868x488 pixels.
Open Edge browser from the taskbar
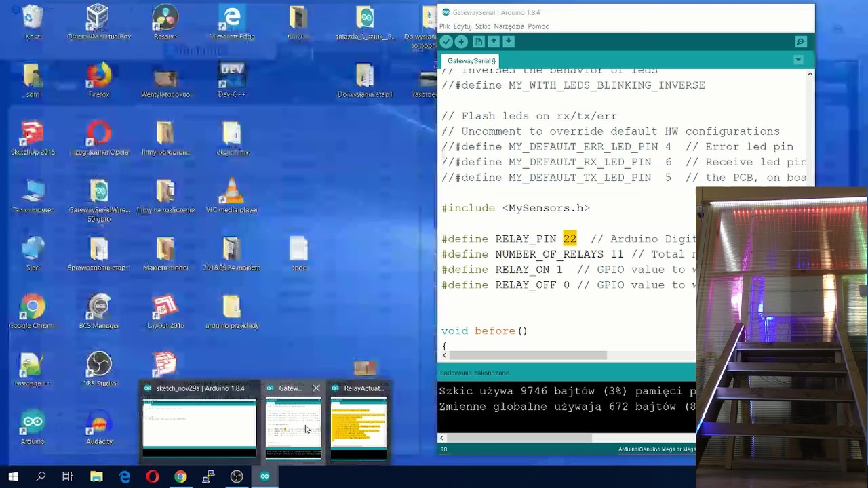coord(125,476)
